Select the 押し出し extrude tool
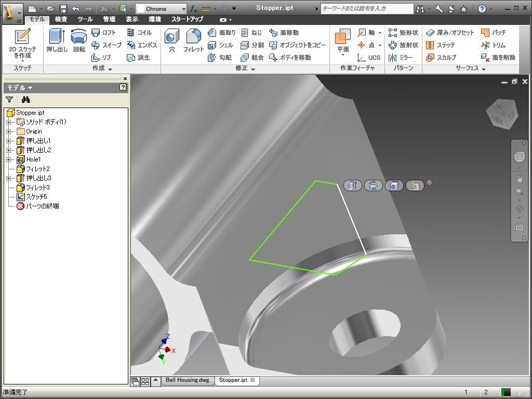Viewport: 532px width, 399px height. coord(57,41)
